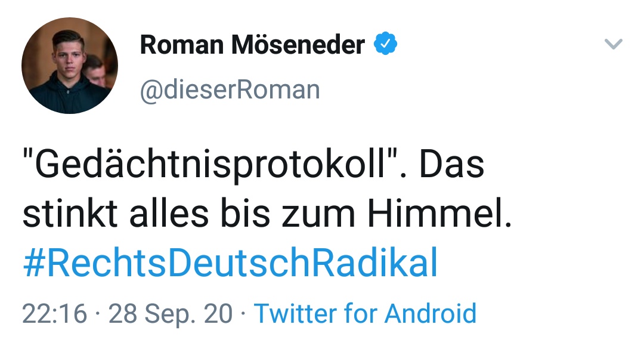Viewport: 644px width, 349px height.
Task: Expand the tweet options chevron
Action: coord(614,44)
